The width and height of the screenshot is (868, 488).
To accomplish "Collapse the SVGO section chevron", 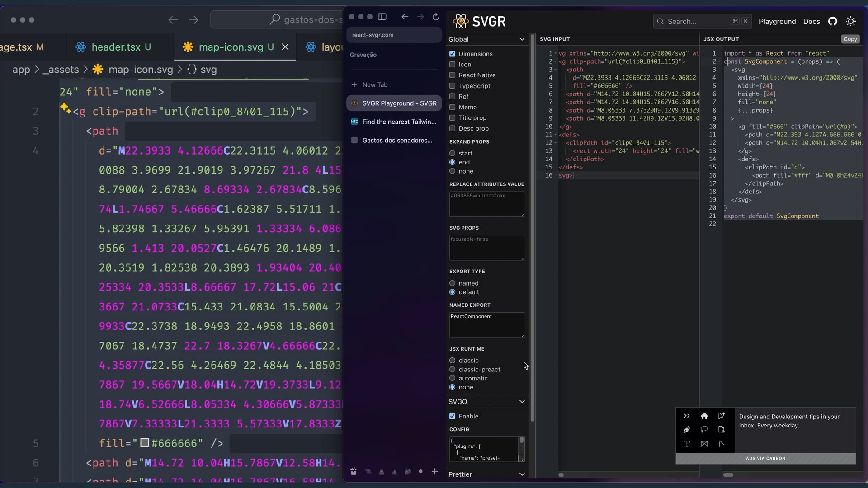I will coord(522,401).
